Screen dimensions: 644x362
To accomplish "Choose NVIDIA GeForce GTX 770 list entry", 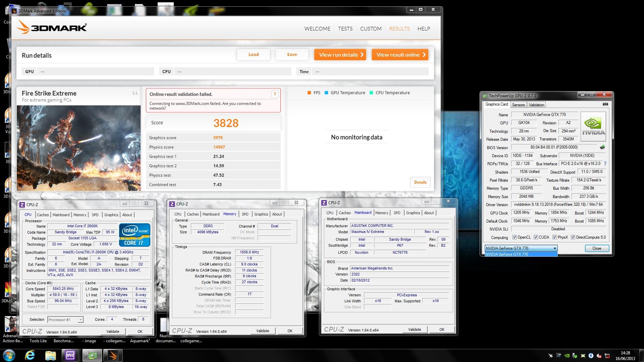I will coord(521,254).
